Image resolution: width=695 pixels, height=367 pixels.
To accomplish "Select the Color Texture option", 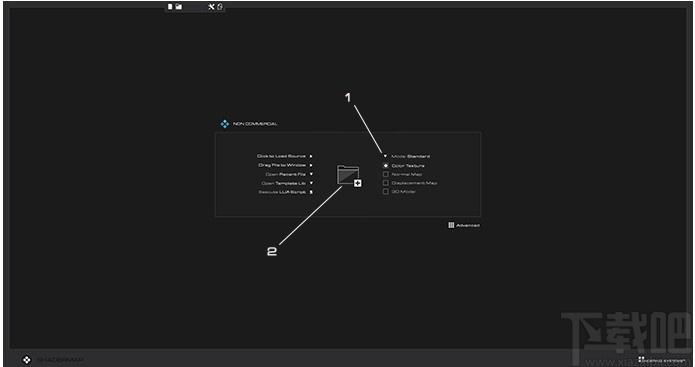I will pyautogui.click(x=386, y=165).
